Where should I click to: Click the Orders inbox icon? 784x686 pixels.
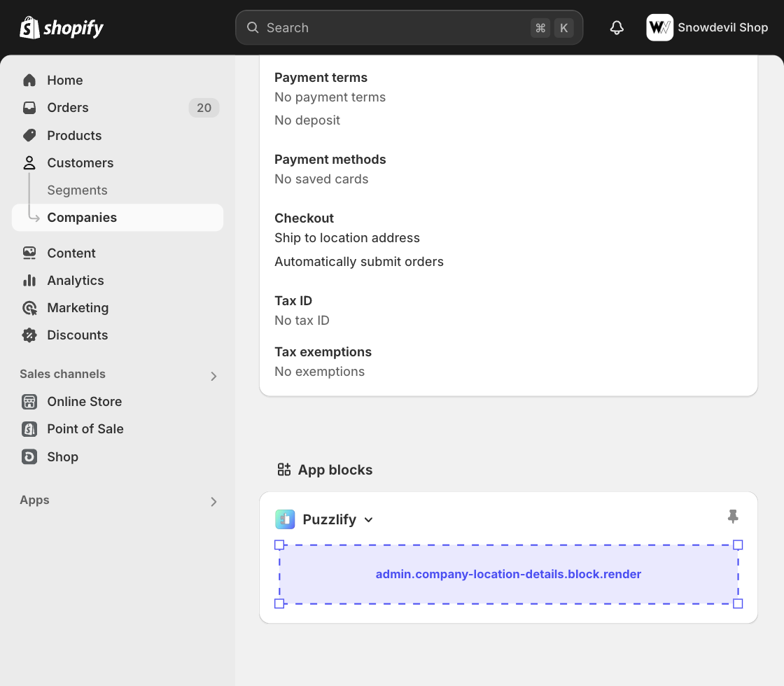coord(29,108)
